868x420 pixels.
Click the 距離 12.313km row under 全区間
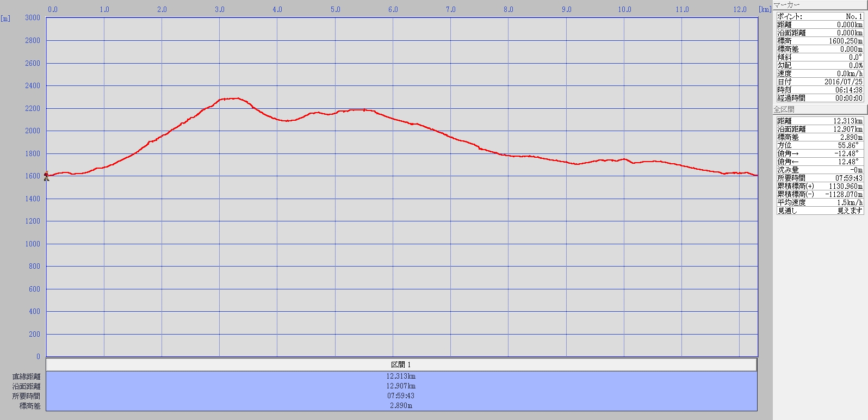click(x=820, y=121)
